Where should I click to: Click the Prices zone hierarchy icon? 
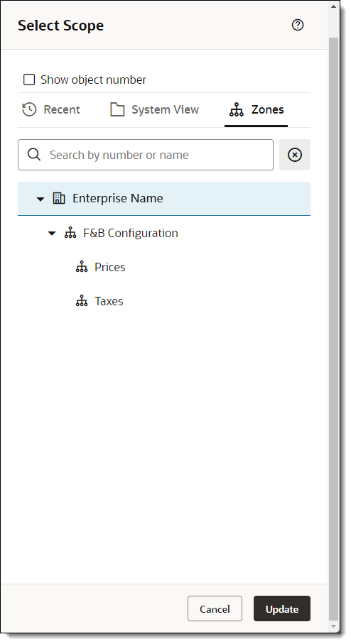[x=82, y=267]
